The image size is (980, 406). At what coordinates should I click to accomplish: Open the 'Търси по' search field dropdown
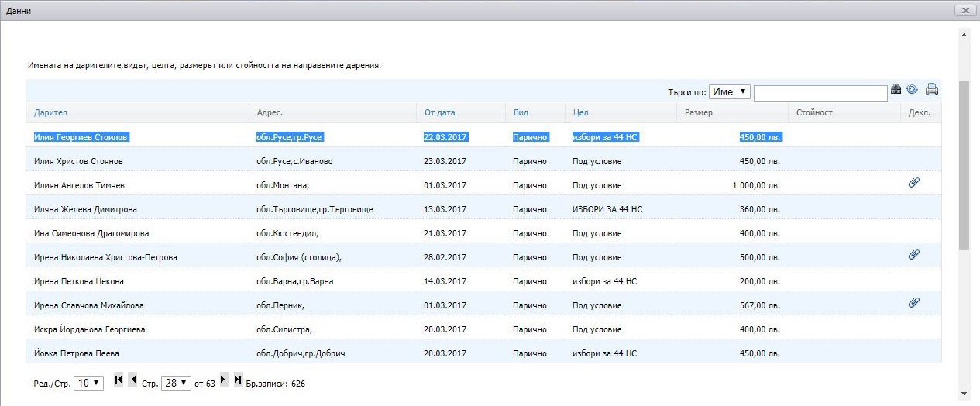(x=729, y=92)
